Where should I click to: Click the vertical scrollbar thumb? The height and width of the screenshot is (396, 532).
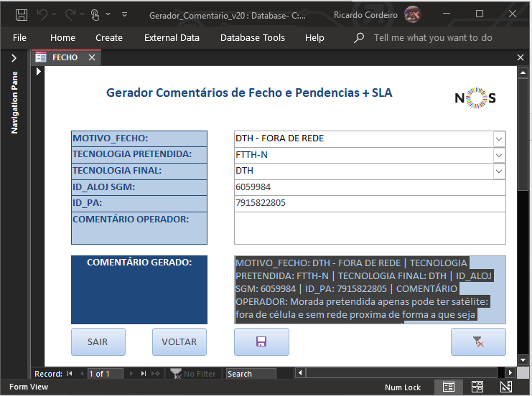523,135
